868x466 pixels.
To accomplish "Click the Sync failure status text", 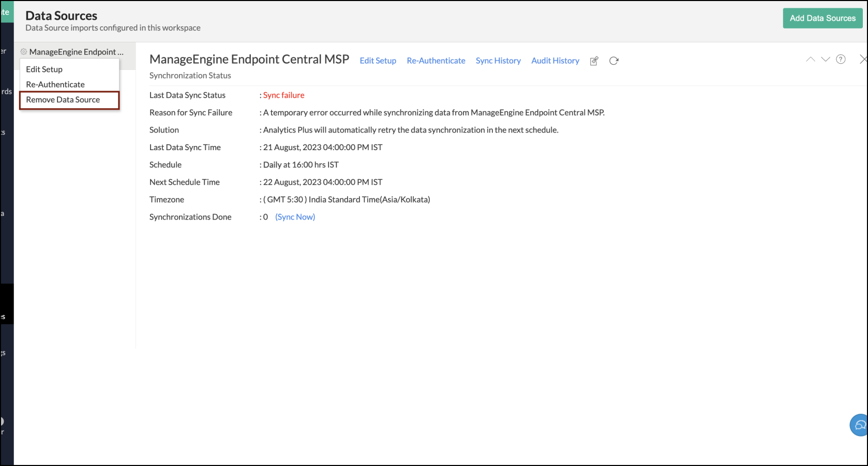I will coord(283,95).
